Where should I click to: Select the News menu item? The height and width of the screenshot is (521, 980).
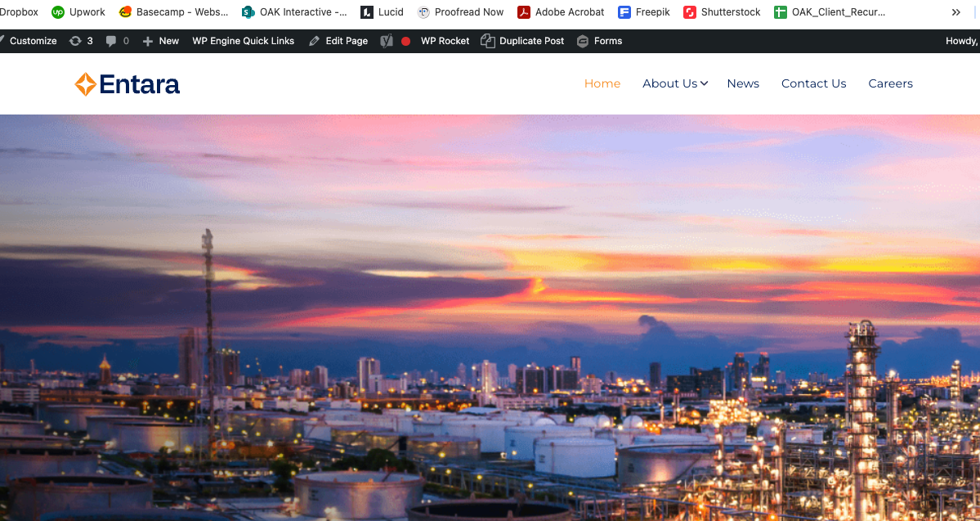(x=742, y=83)
